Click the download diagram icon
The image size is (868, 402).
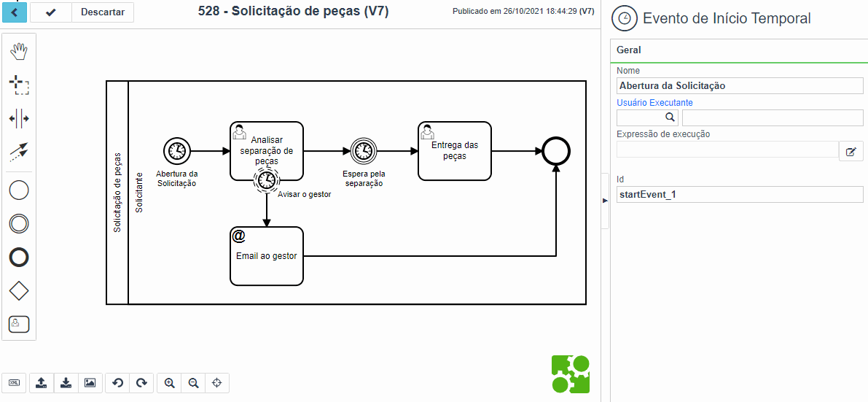point(66,382)
